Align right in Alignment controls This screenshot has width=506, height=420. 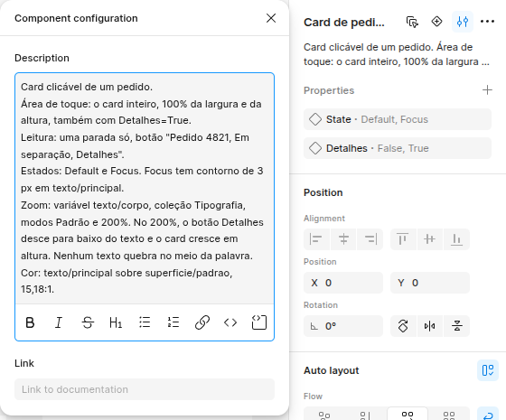370,239
